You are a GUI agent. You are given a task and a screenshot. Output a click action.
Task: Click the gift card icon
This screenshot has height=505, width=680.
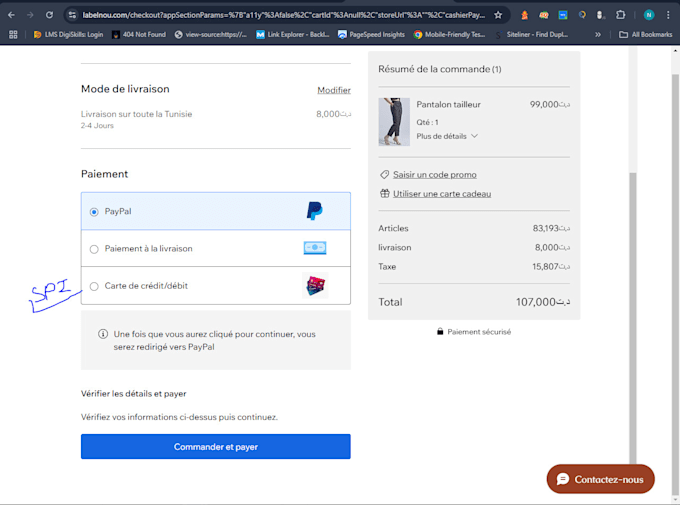click(x=385, y=193)
